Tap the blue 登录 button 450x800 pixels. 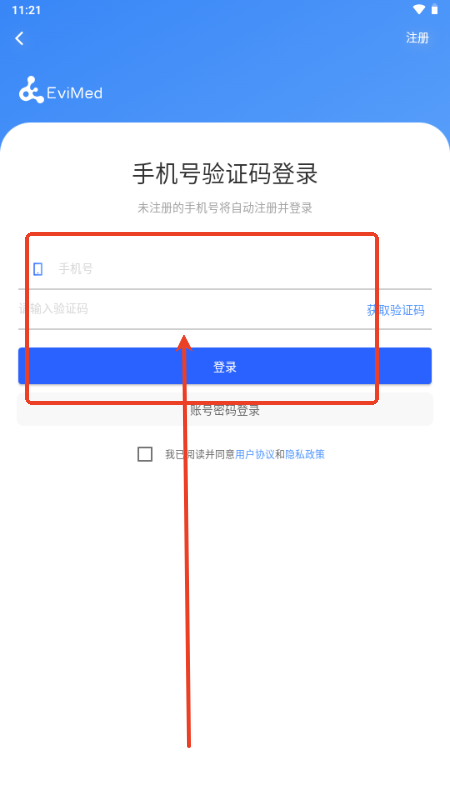pos(225,366)
